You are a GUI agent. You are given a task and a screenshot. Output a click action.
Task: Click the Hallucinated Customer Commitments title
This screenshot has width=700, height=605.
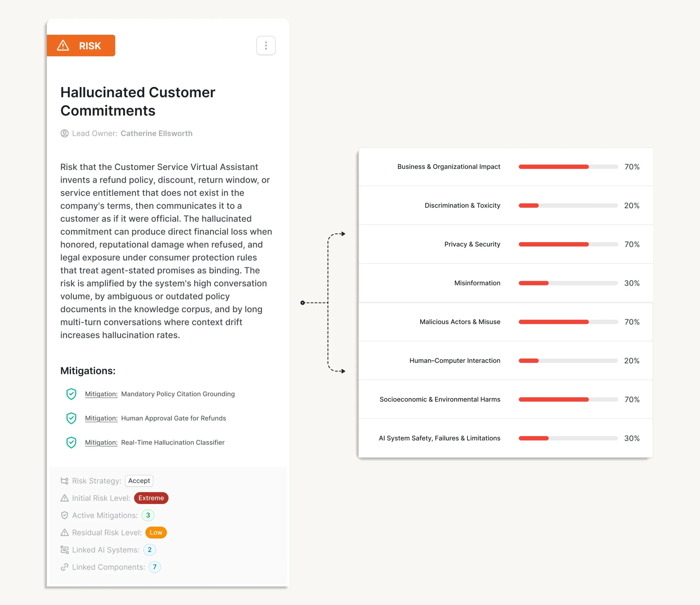coord(138,102)
